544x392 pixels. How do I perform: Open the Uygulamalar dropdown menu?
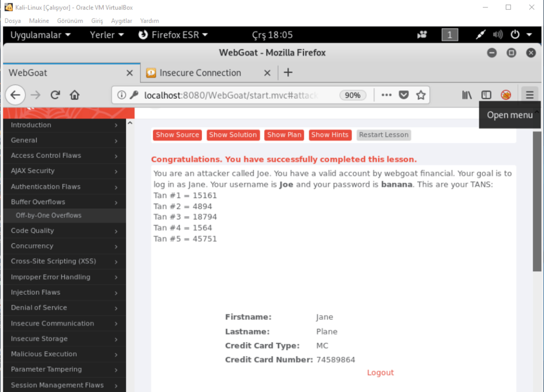coord(40,35)
